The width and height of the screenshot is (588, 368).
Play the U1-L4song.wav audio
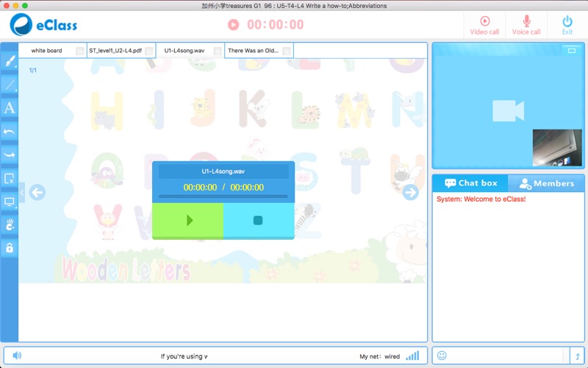coord(188,220)
